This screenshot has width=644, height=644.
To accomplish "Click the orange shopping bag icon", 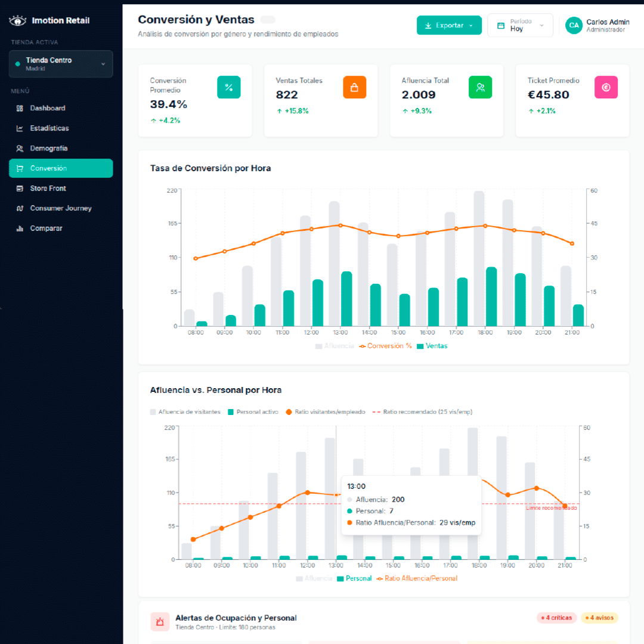I will [354, 87].
